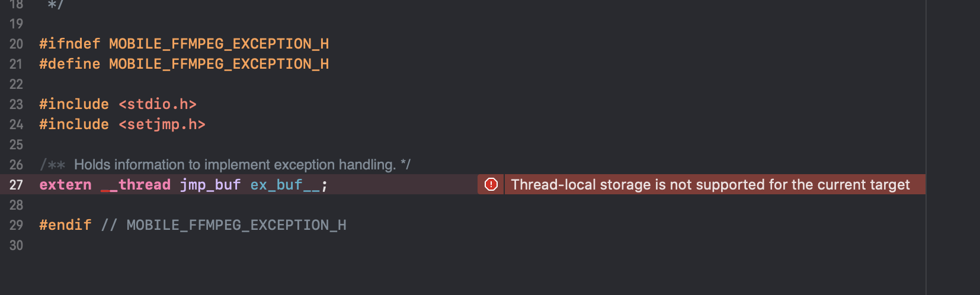Click the #endif directive on line 29

pos(66,225)
